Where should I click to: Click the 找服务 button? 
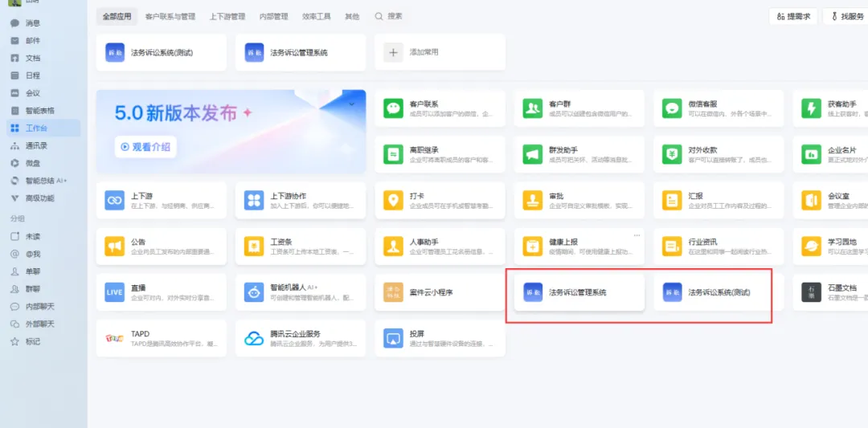point(845,17)
